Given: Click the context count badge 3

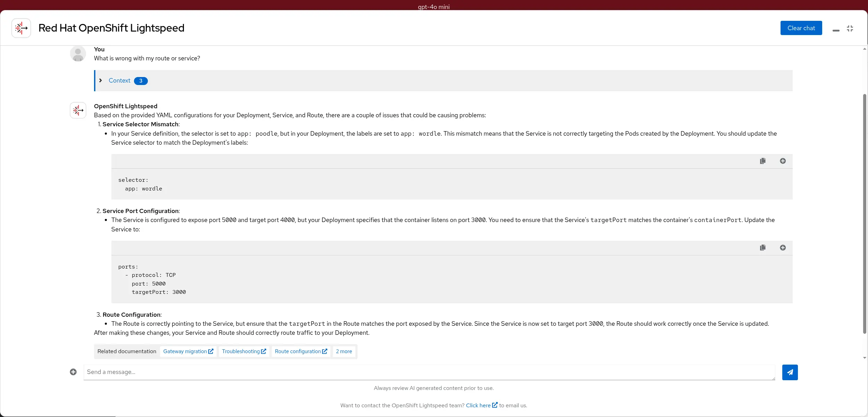Looking at the screenshot, I should click(141, 81).
